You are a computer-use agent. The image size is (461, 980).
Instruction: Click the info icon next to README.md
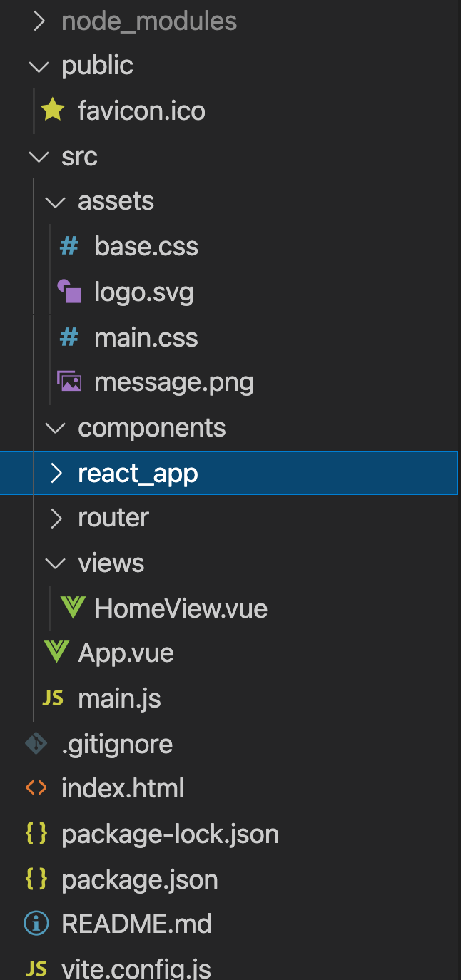tap(36, 924)
